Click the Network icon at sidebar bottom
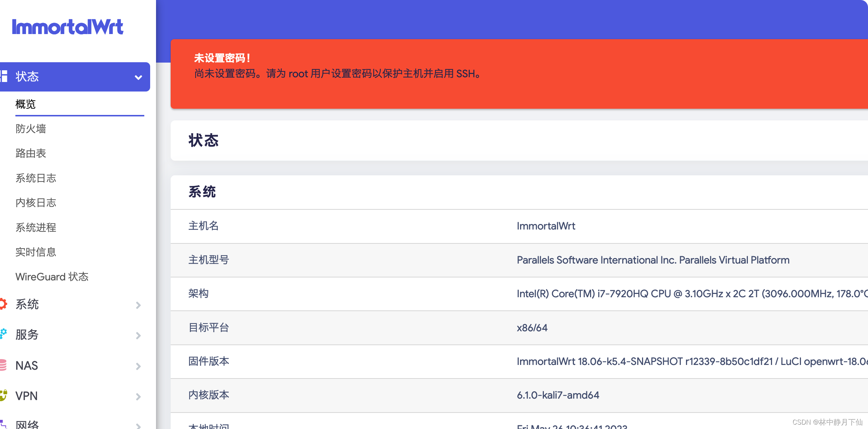 [x=3, y=425]
